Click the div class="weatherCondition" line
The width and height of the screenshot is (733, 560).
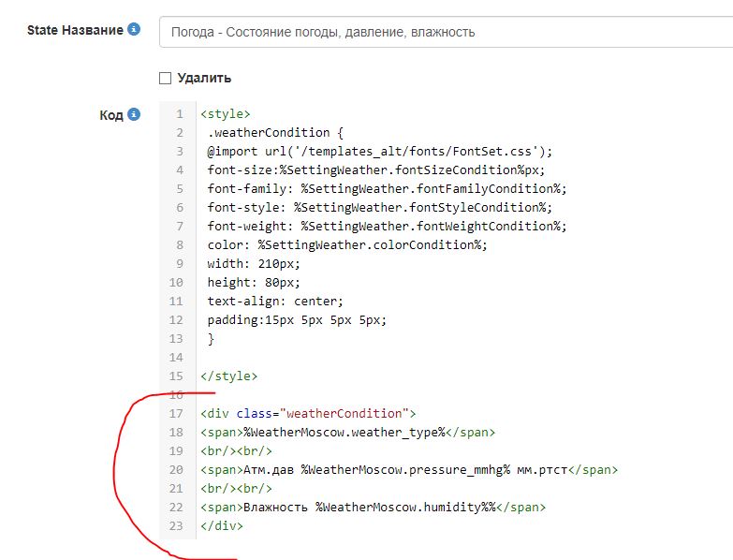(x=307, y=414)
